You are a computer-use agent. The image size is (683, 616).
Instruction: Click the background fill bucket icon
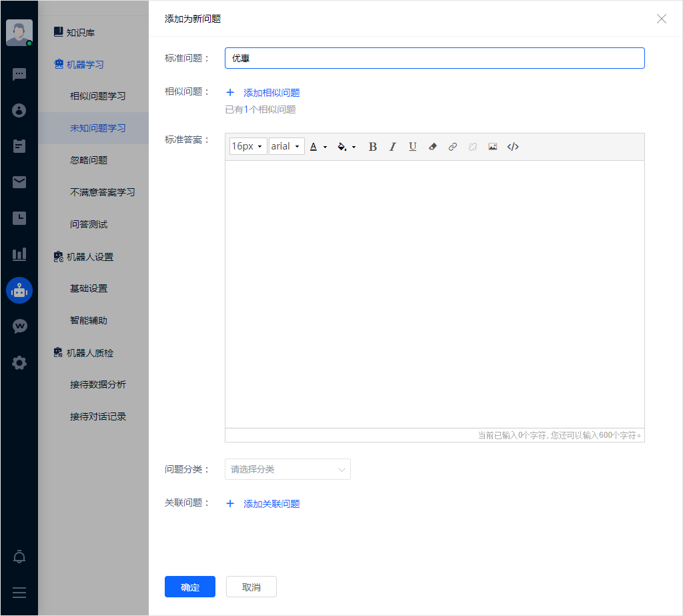coord(342,147)
